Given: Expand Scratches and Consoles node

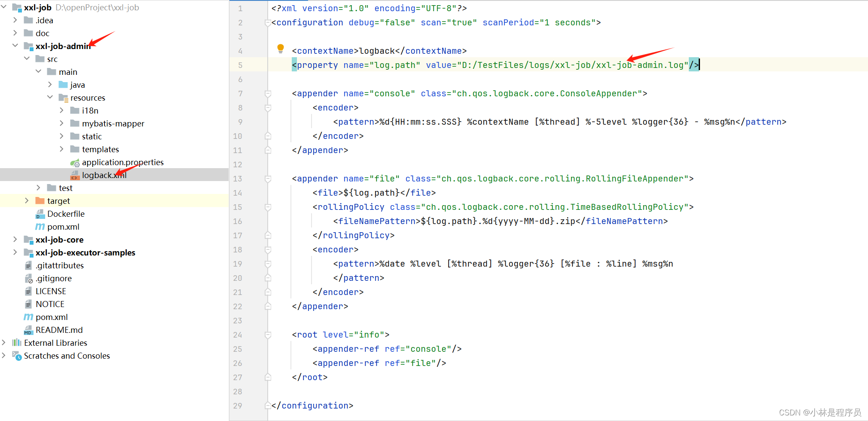Looking at the screenshot, I should pyautogui.click(x=4, y=356).
